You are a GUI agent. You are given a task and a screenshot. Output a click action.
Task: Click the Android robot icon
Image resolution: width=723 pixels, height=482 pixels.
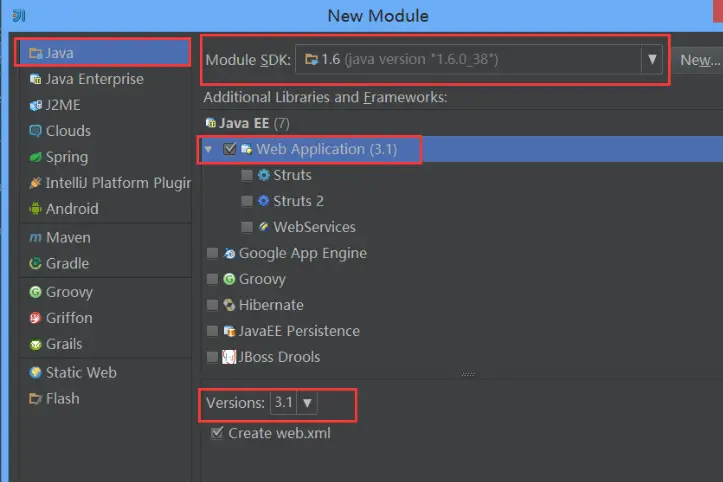(36, 209)
